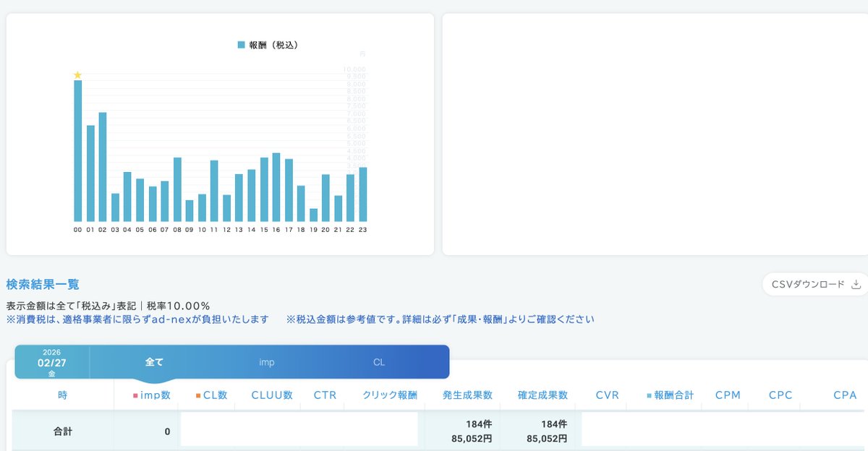This screenshot has width=868, height=451.
Task: Click the chart bar for hour 16
Action: (x=276, y=187)
